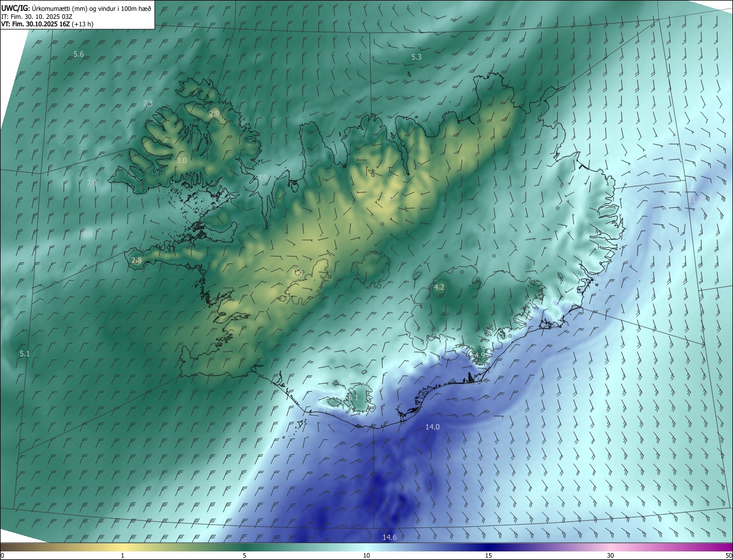Click the 50 tick label on the color scale
Screen dimensions: 733x560
pos(728,555)
